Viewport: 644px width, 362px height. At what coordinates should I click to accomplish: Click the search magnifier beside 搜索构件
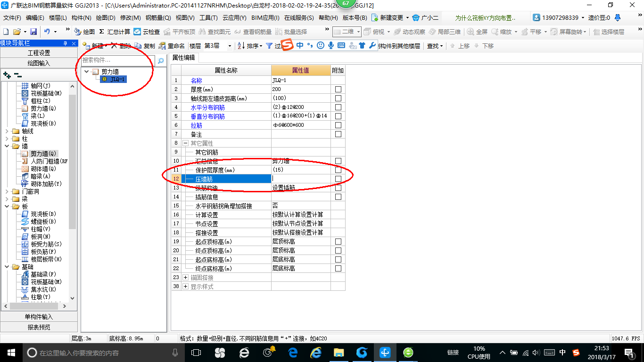pyautogui.click(x=161, y=61)
